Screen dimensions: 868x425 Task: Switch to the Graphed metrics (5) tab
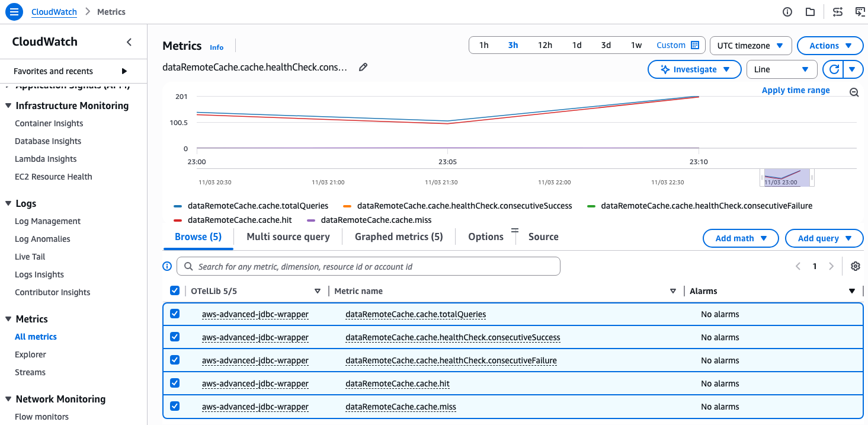point(399,237)
